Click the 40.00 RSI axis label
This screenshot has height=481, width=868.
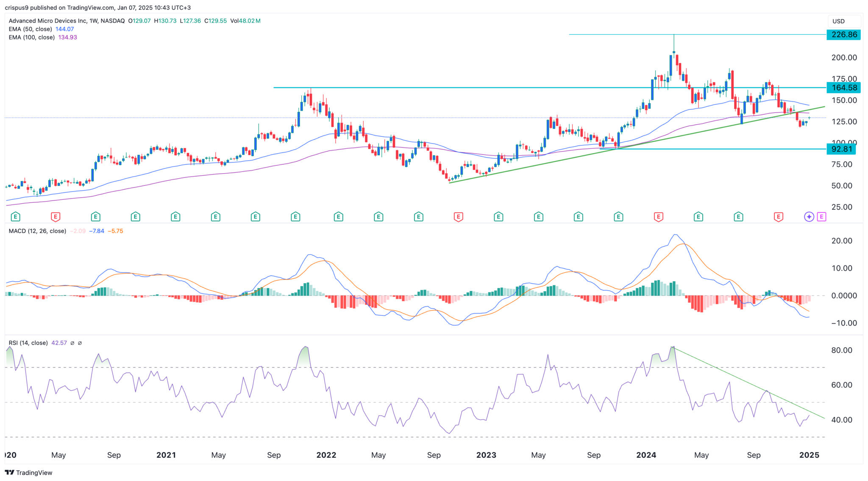coord(841,420)
